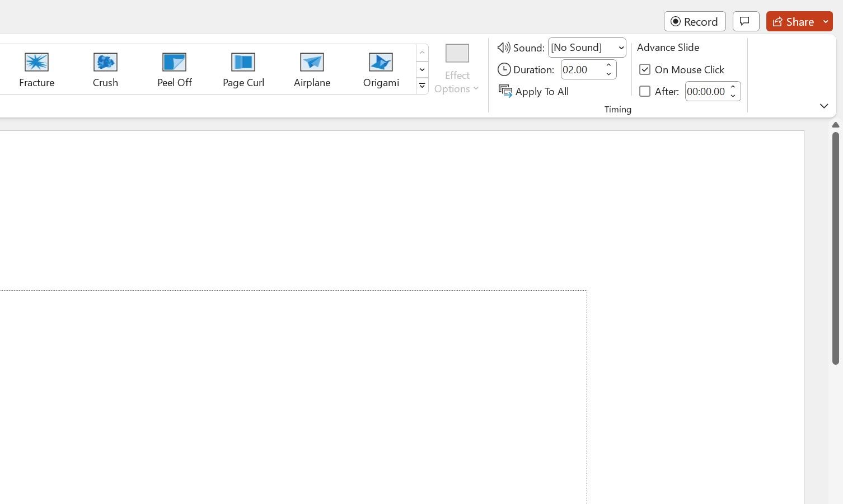The height and width of the screenshot is (504, 843).
Task: Choose the Origami transition
Action: tap(381, 68)
